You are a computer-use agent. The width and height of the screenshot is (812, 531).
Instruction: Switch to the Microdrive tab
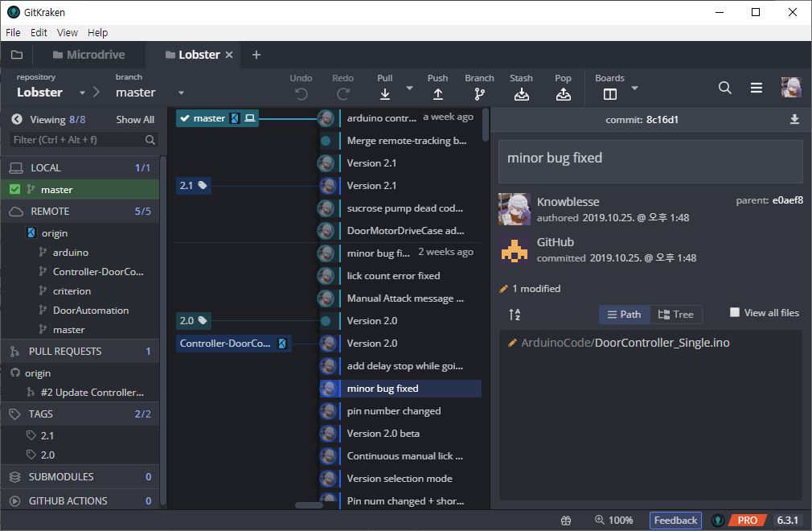[89, 55]
